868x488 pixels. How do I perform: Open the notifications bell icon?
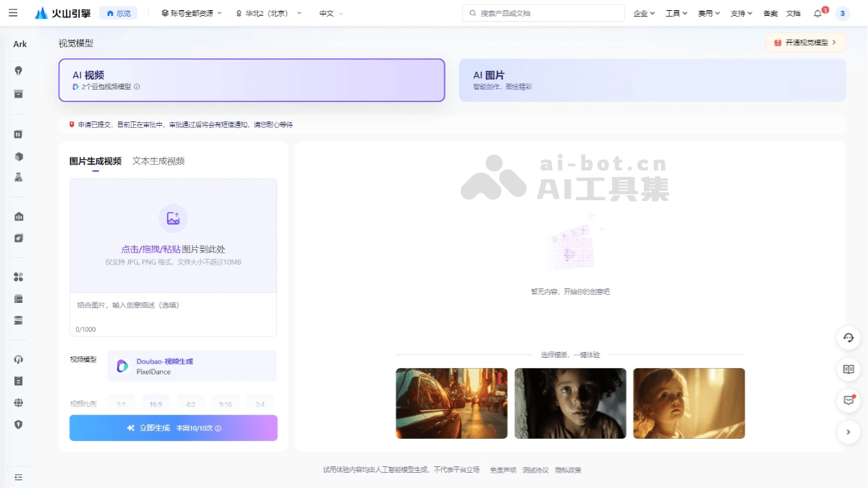tap(817, 12)
